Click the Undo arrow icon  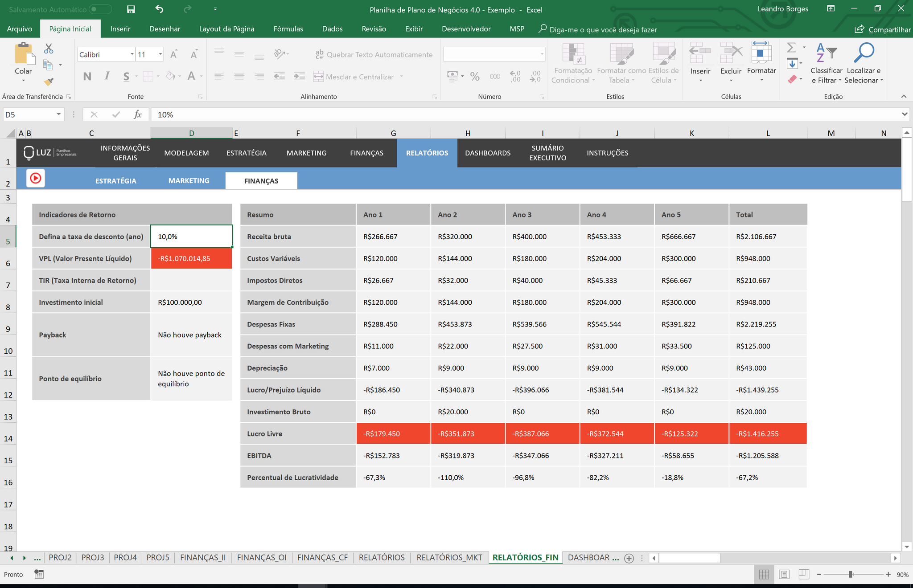(159, 9)
